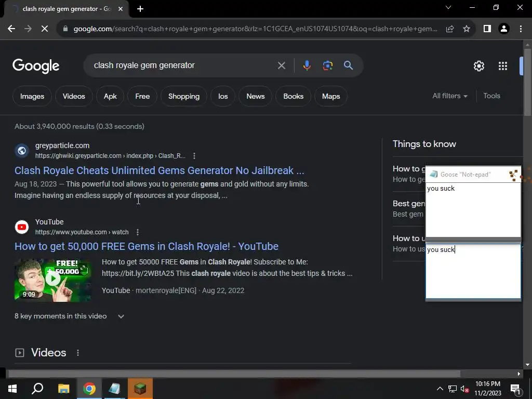
Task: Open the Windows Start menu
Action: [12, 389]
